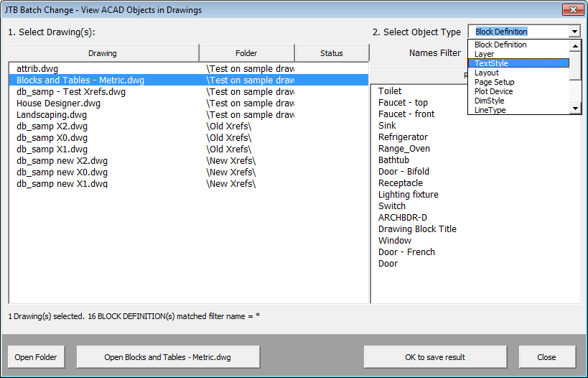
Task: Select House Designer.dwg drawing
Action: tap(58, 103)
